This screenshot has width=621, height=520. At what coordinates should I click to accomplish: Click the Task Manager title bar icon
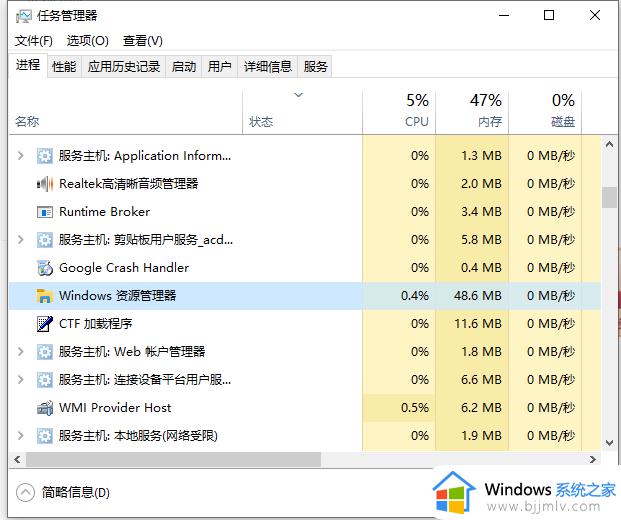(x=23, y=16)
